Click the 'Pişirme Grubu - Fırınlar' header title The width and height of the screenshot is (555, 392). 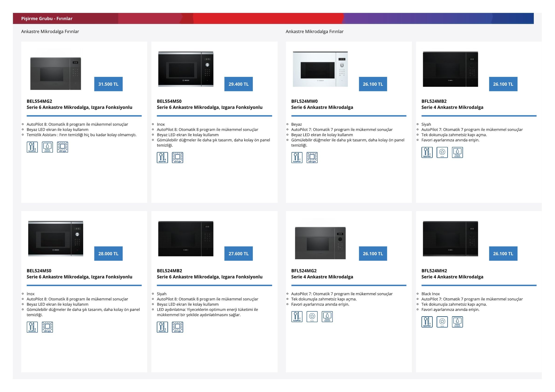[x=47, y=19]
